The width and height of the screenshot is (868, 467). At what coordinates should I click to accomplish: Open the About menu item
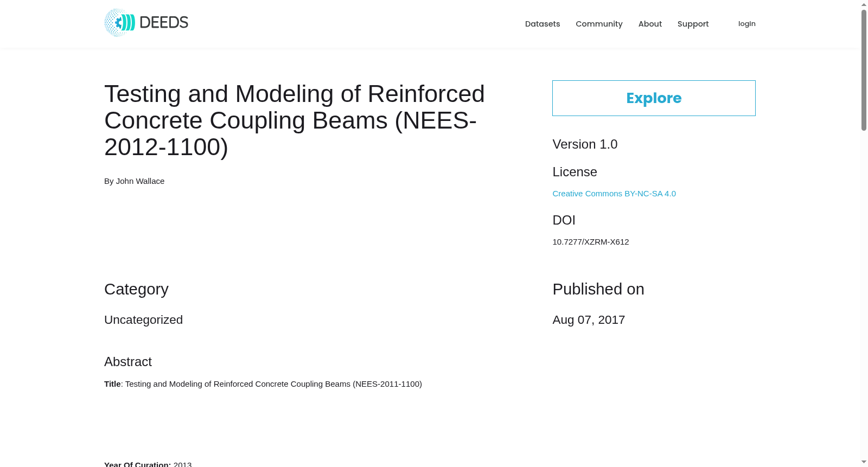tap(650, 24)
